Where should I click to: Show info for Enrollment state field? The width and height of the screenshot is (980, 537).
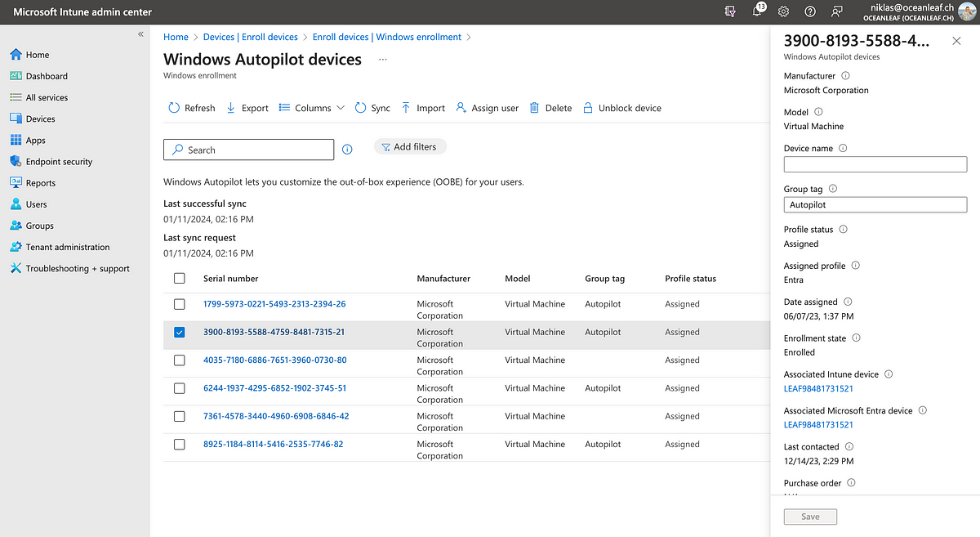click(x=857, y=338)
